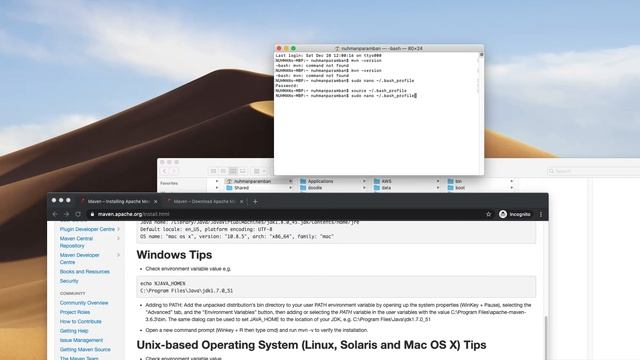The height and width of the screenshot is (360, 640).
Task: Expand the Applications folder arrow in Finder
Action: 364,181
